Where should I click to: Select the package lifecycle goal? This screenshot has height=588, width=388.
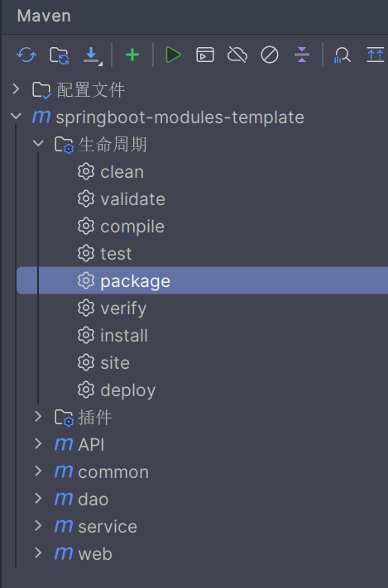tap(202, 280)
